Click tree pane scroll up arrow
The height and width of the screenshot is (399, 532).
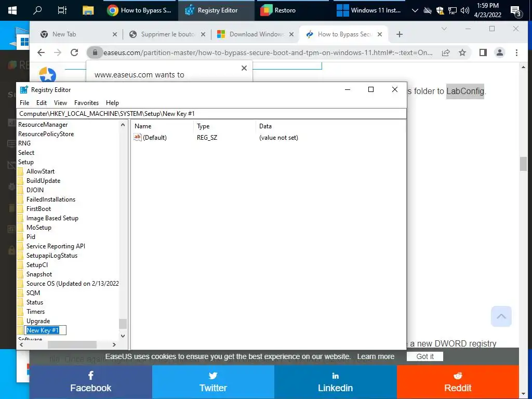[123, 125]
